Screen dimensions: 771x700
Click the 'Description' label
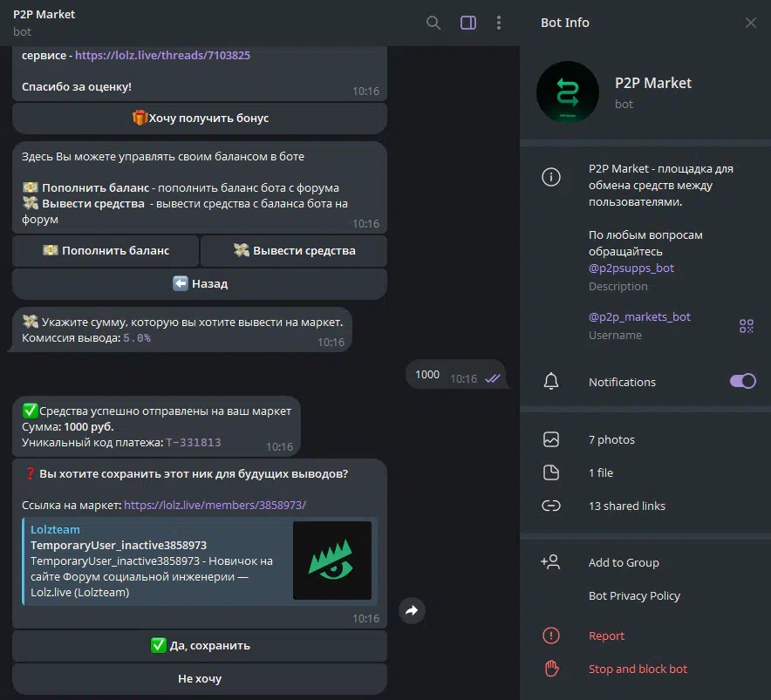(618, 286)
